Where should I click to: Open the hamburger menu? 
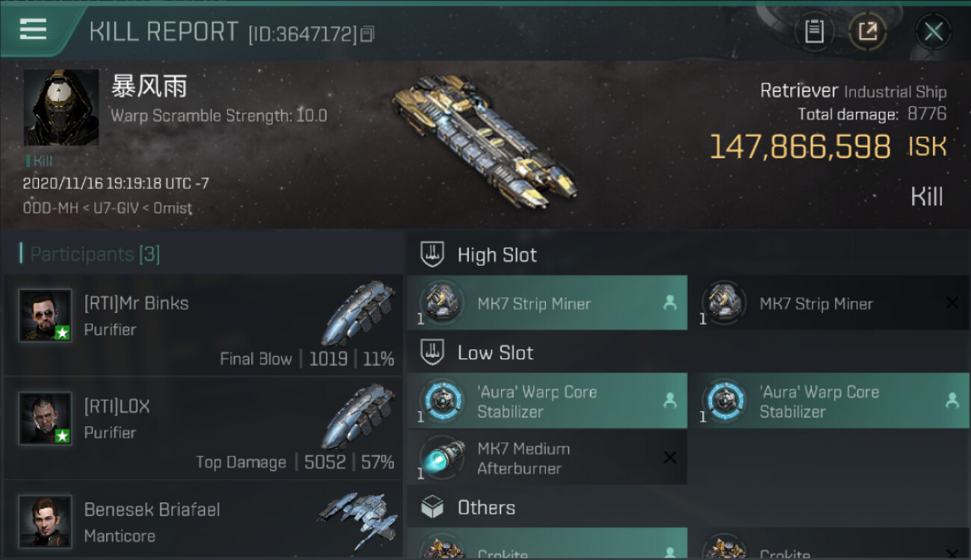click(x=33, y=30)
